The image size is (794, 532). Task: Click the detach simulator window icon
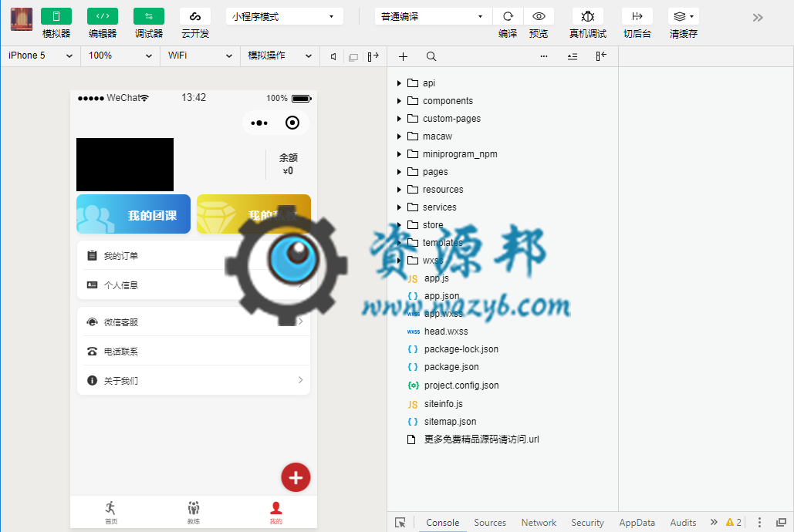click(353, 57)
